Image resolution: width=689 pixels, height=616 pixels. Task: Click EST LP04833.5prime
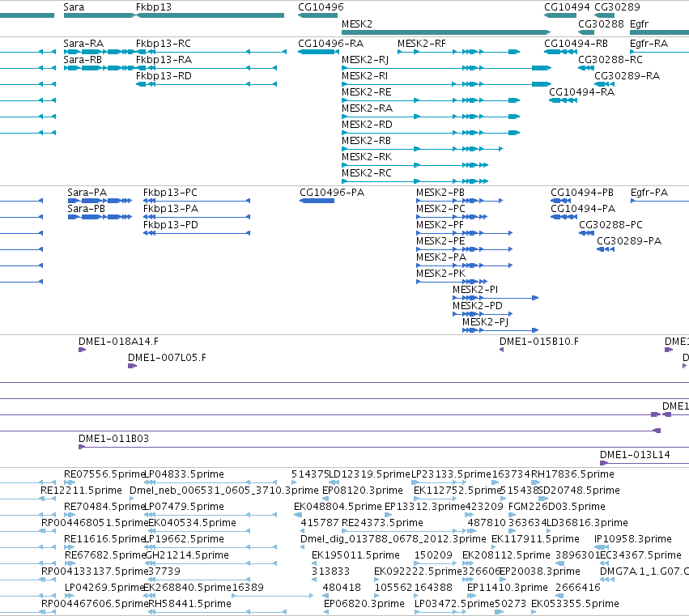pos(185,474)
